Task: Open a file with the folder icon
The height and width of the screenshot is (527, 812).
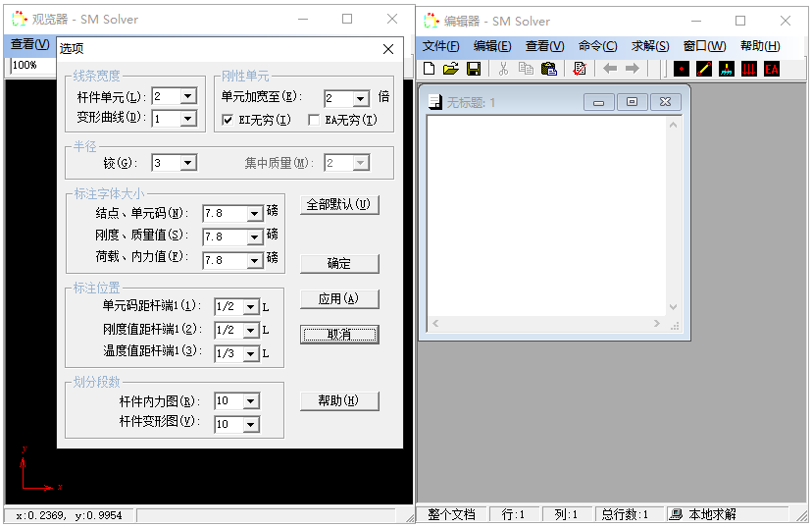Action: [450, 69]
